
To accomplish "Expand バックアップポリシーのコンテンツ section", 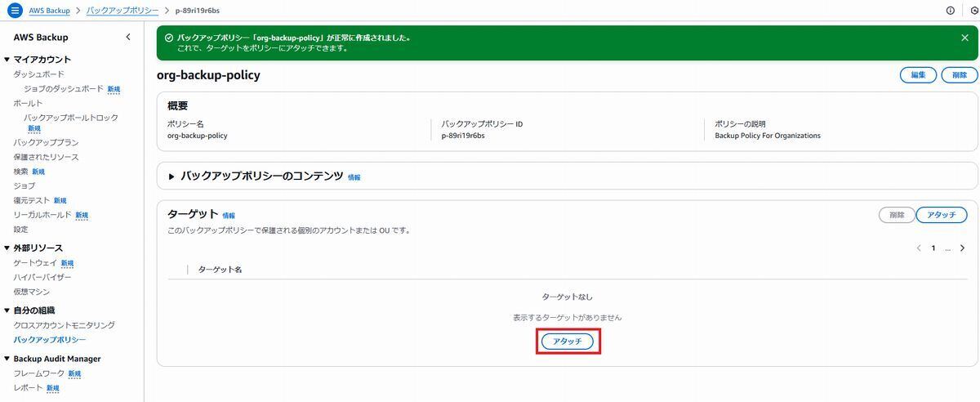I will coord(171,176).
